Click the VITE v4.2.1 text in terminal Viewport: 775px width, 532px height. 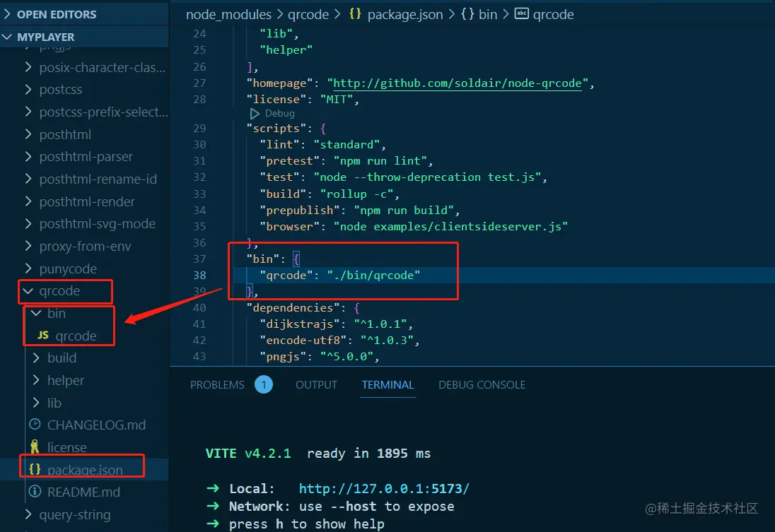248,454
